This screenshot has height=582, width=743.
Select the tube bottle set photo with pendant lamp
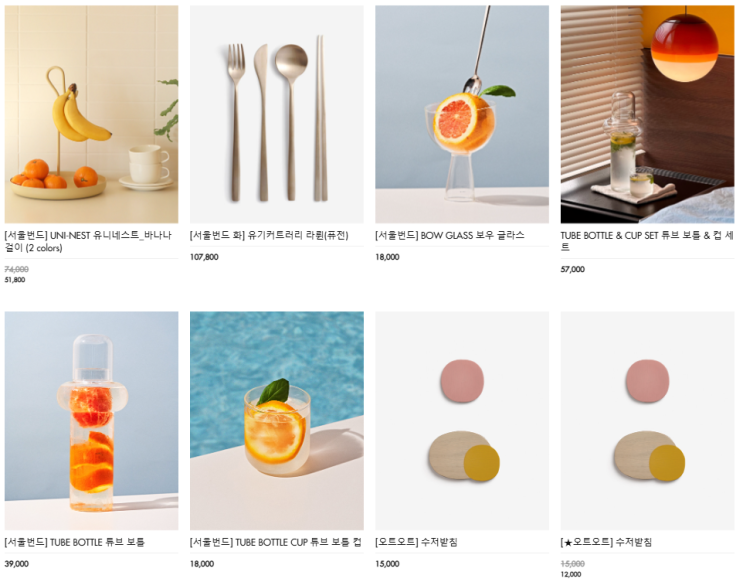point(647,114)
